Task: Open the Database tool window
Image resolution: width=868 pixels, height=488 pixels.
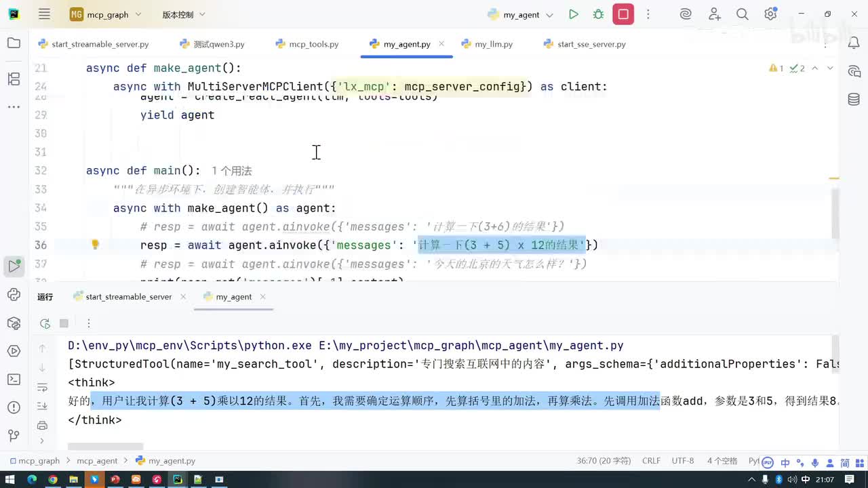Action: pos(854,100)
